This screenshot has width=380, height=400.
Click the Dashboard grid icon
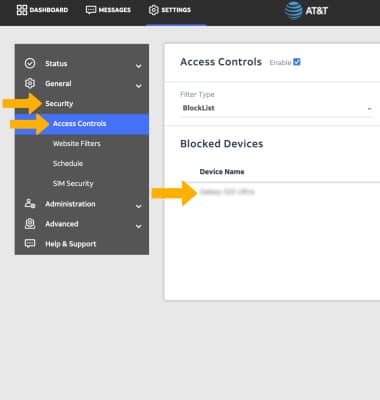click(x=22, y=10)
